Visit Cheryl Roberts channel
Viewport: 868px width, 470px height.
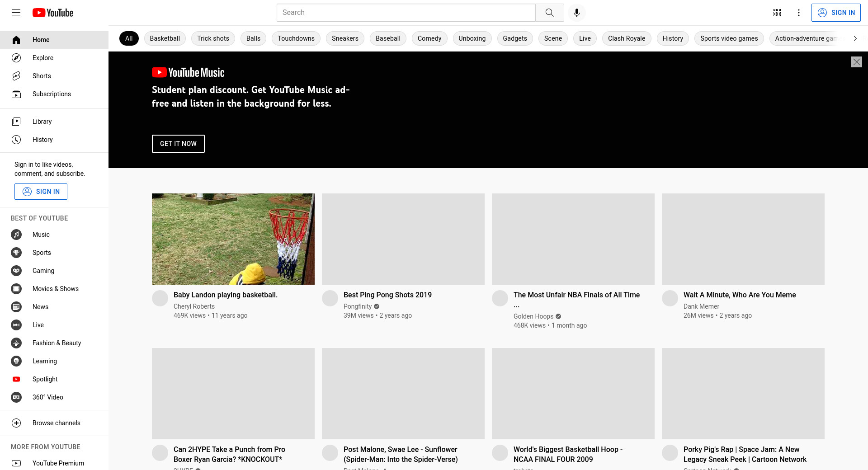(x=194, y=306)
